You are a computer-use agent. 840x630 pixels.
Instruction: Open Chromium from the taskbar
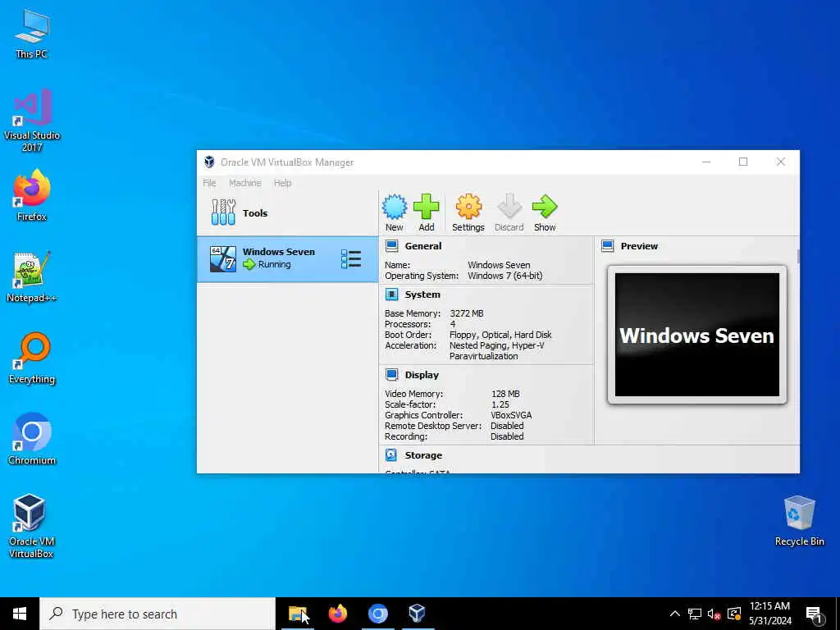coord(377,614)
